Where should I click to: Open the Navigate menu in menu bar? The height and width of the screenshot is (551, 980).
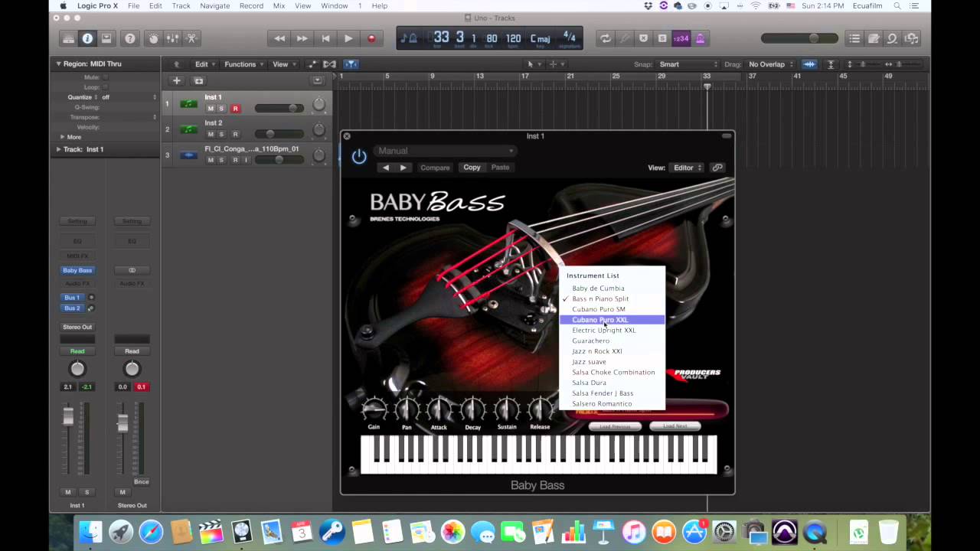pyautogui.click(x=214, y=6)
